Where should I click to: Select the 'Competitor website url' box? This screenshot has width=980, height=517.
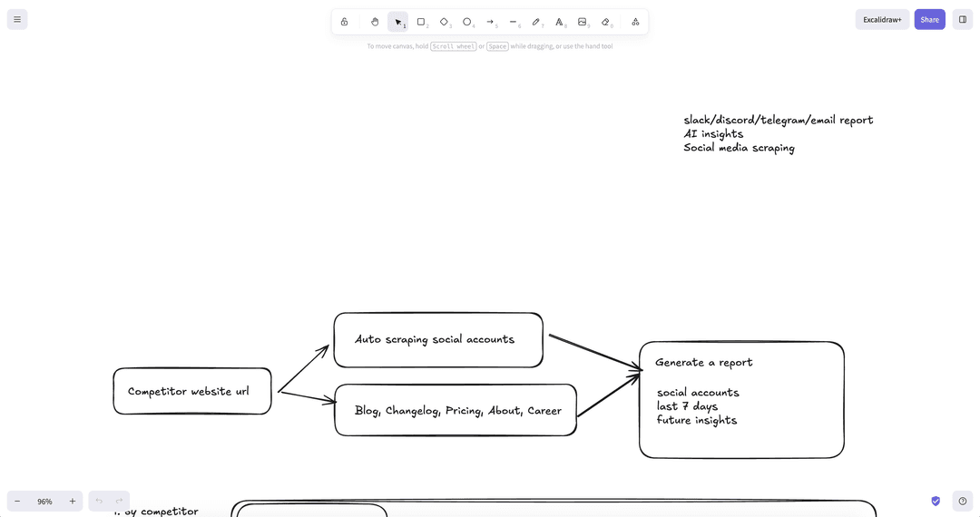(192, 391)
